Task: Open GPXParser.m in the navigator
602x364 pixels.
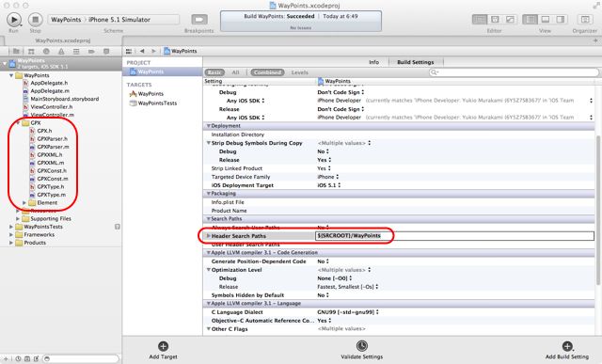Action: click(x=53, y=147)
